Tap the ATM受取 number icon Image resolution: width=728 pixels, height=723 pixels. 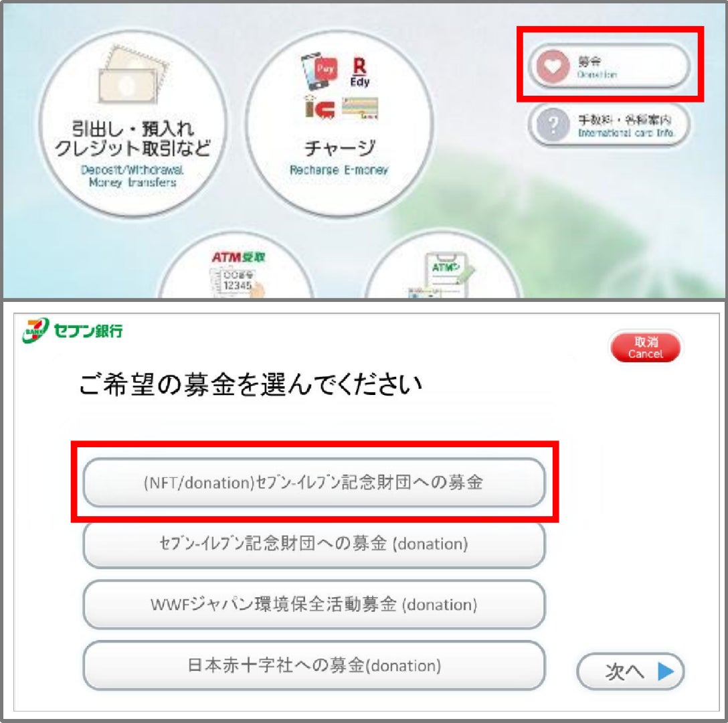coord(238,274)
